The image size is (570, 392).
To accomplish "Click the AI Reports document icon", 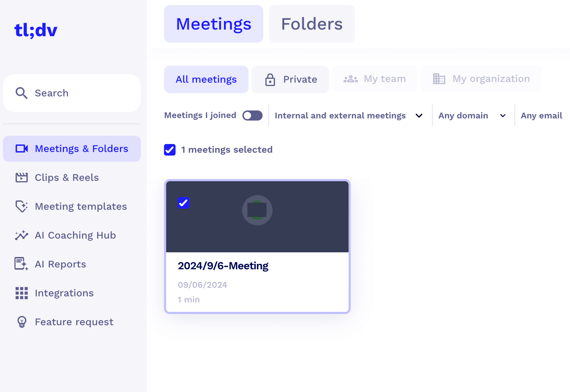I will point(21,264).
